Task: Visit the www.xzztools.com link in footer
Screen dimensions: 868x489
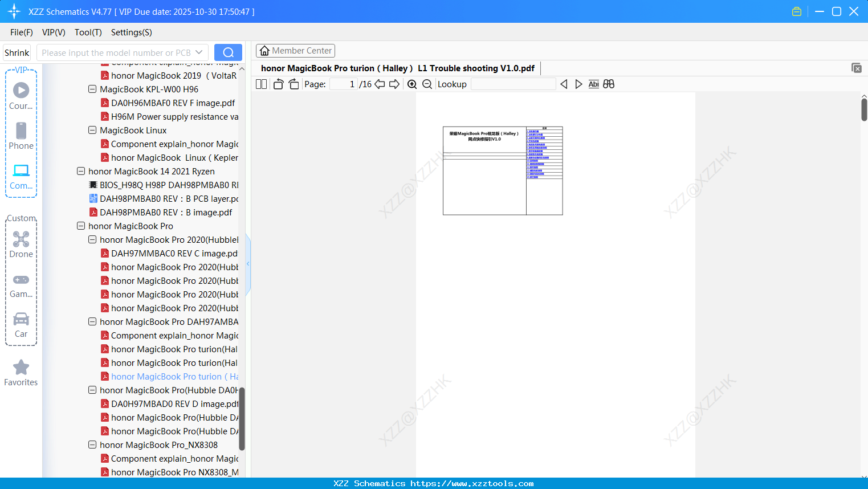Action: [472, 483]
